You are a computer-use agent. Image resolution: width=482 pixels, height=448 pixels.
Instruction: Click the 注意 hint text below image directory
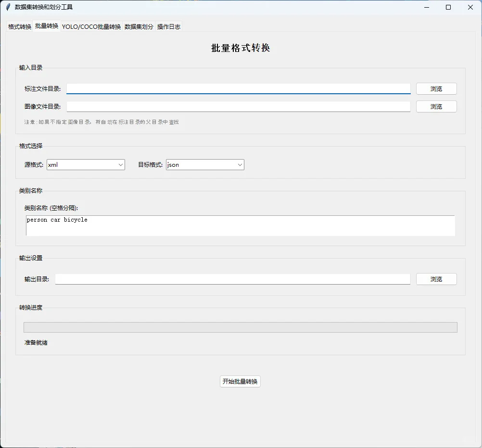click(x=100, y=122)
